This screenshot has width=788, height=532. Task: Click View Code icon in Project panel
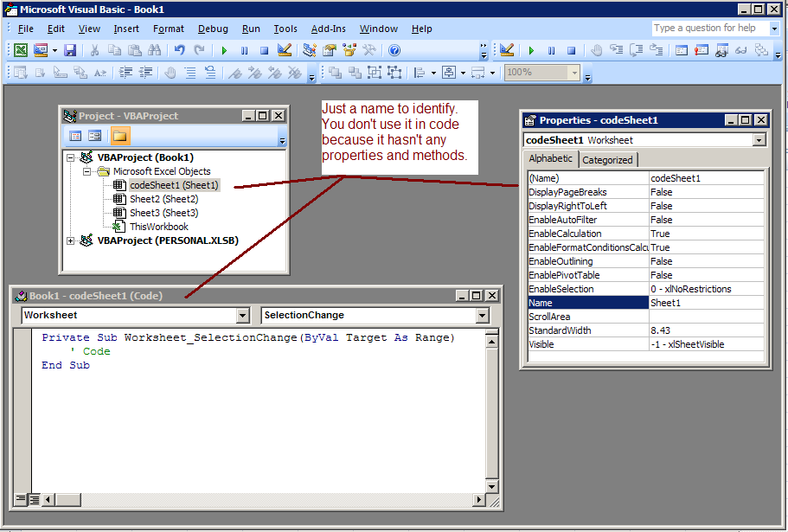click(75, 136)
